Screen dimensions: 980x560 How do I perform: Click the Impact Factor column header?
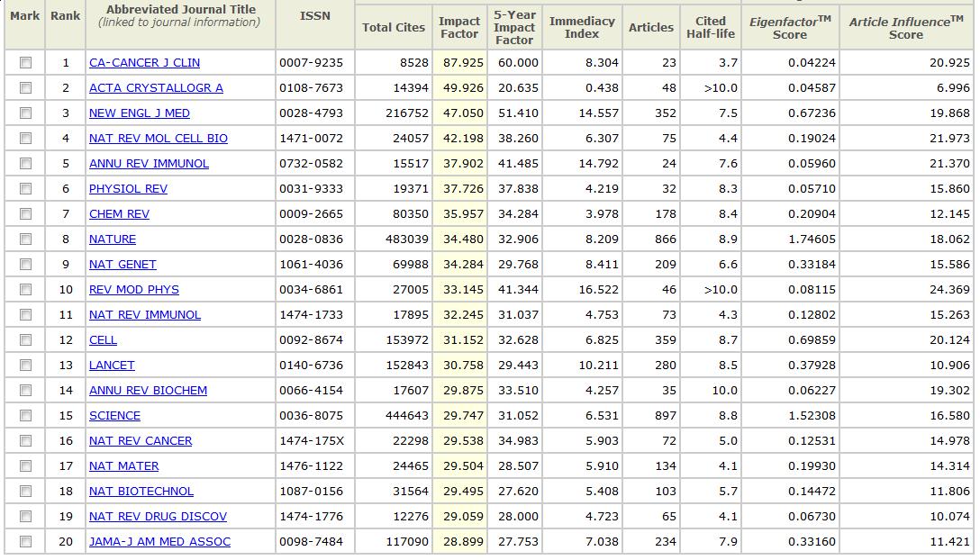[x=459, y=28]
